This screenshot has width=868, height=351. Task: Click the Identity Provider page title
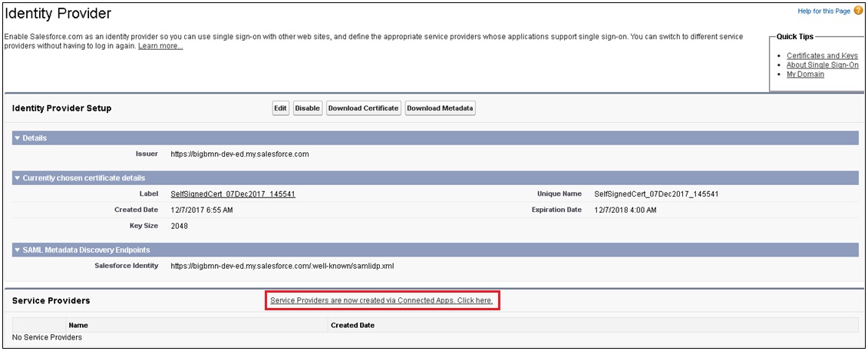pos(58,12)
